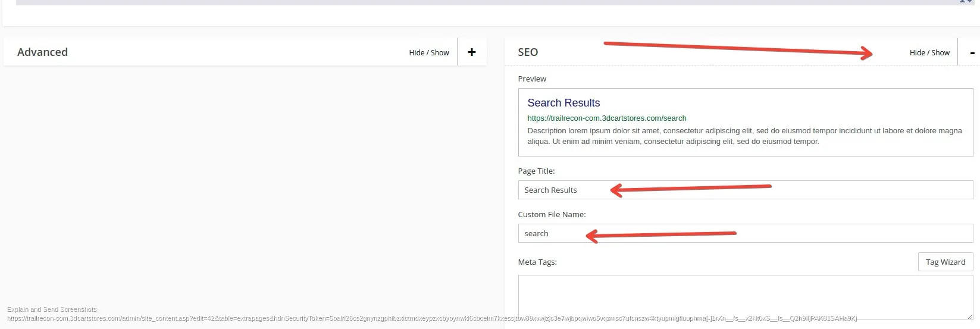Click the Meta Tags textarea resize handle

coord(969,317)
